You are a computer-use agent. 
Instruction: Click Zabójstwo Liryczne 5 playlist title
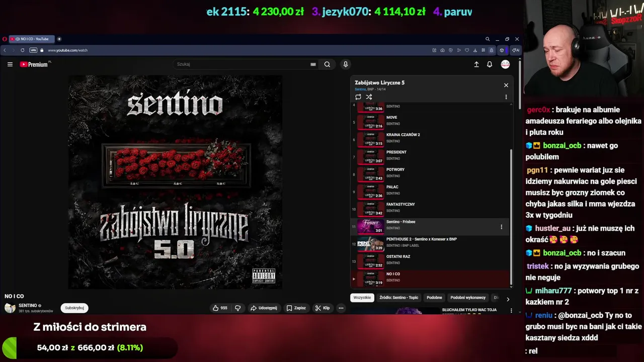(379, 82)
